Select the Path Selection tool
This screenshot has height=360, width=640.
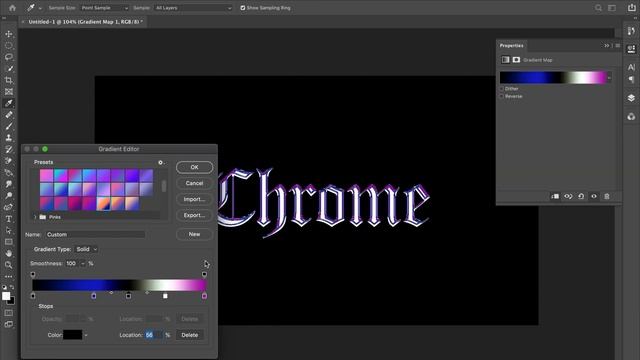(9, 230)
